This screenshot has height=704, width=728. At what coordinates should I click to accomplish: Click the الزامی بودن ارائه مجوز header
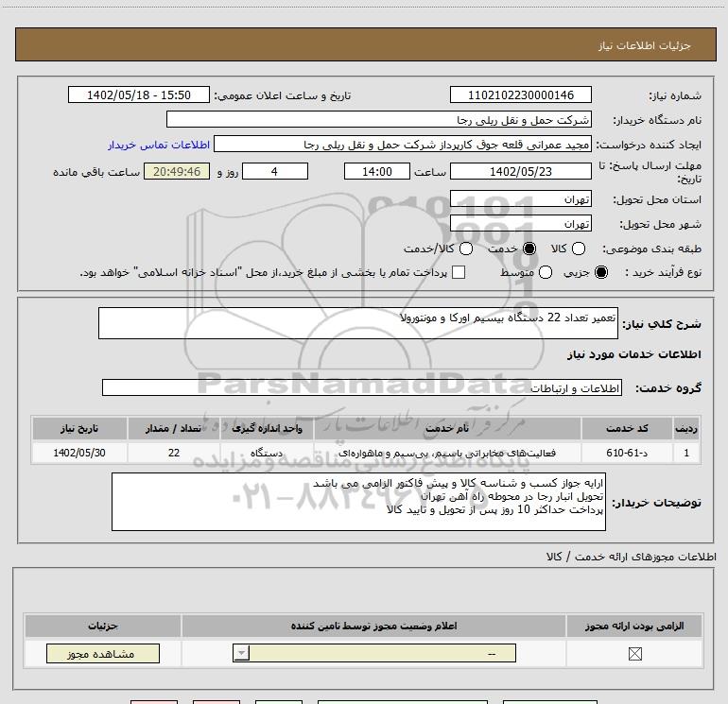click(x=634, y=626)
